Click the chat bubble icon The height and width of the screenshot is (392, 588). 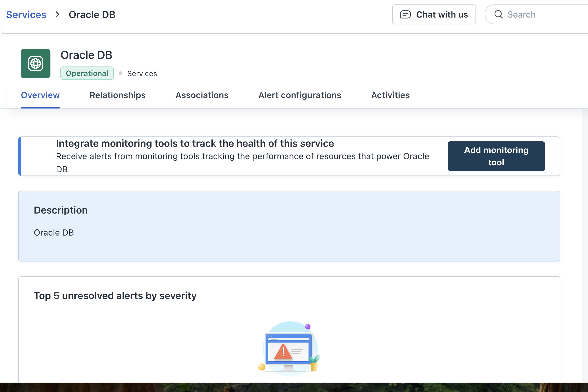pos(405,15)
